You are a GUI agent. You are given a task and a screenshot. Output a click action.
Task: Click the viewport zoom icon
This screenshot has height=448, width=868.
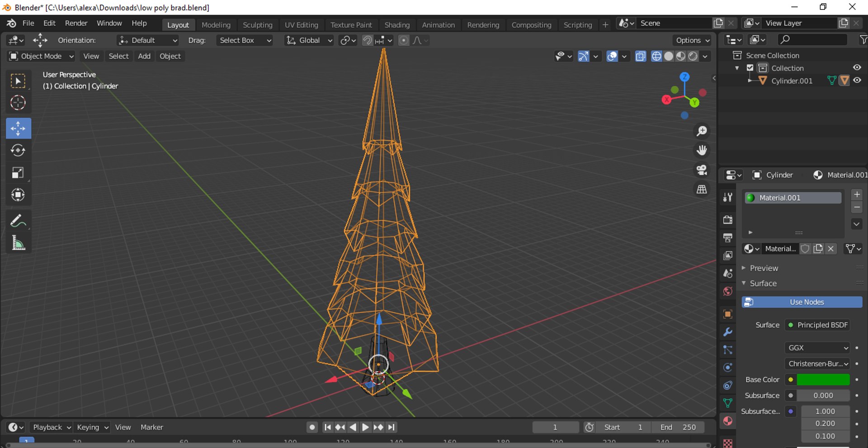(x=702, y=131)
